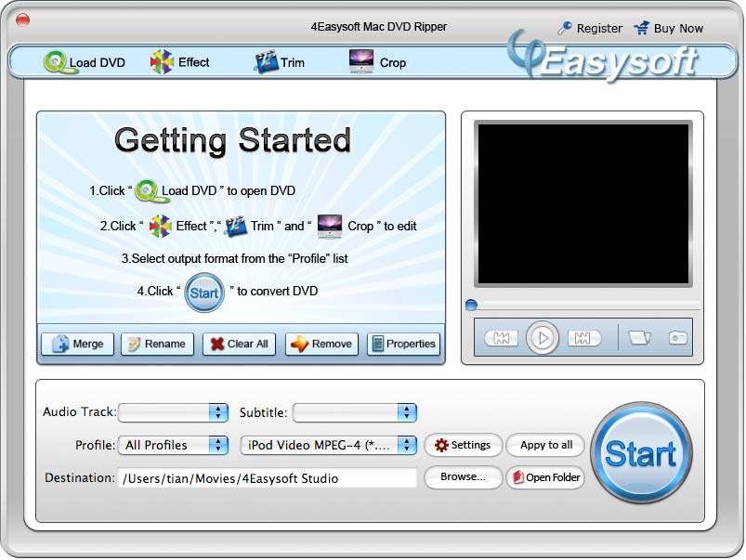The image size is (746, 560).
Task: Open the Crop tool in toolbar
Action: [x=377, y=62]
